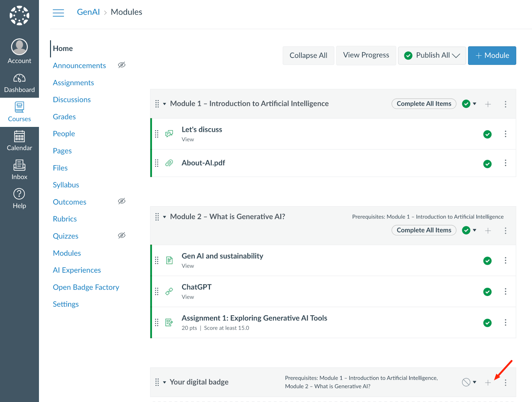Click Complete All Items pill on Module 2
Viewport: 532px width, 402px height.
[424, 230]
